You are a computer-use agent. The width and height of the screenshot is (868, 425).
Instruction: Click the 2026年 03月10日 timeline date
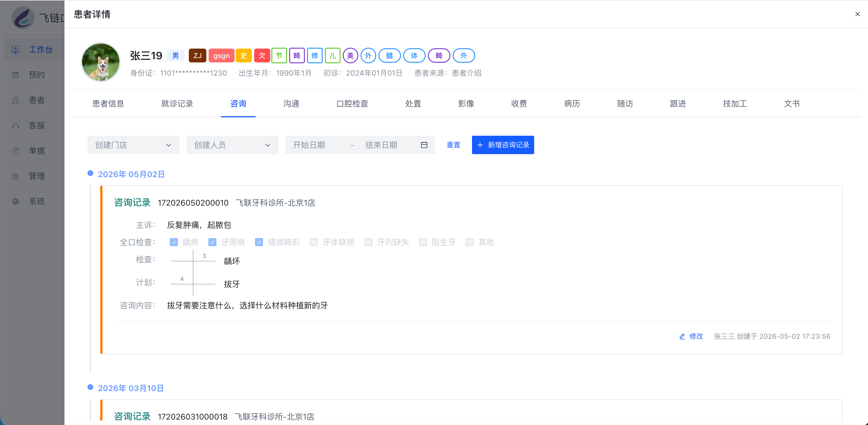(x=131, y=388)
